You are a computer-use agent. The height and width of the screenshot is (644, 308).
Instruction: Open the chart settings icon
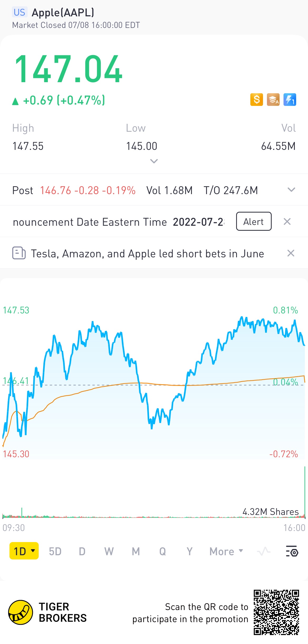pos(292,551)
